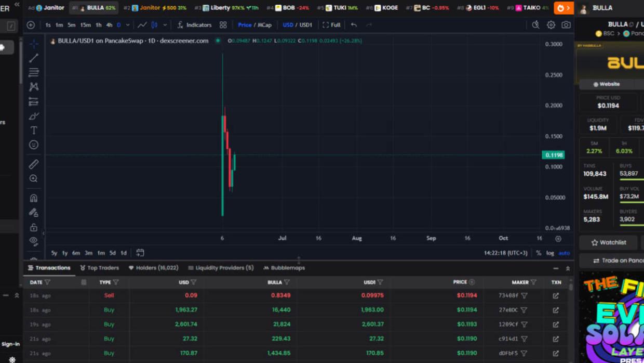This screenshot has width=644, height=363.
Task: Open the candlestick chart style icon
Action: (154, 24)
